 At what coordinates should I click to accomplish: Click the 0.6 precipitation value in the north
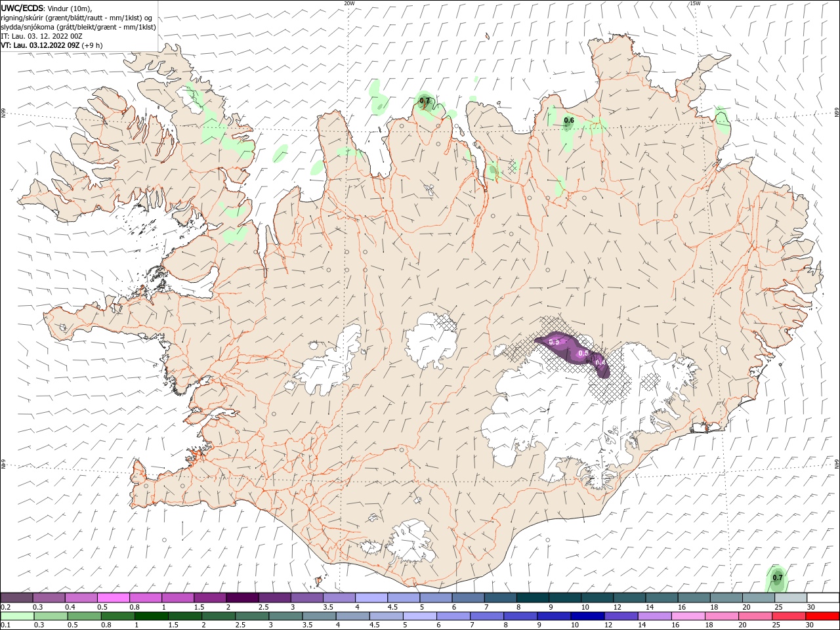coord(569,121)
